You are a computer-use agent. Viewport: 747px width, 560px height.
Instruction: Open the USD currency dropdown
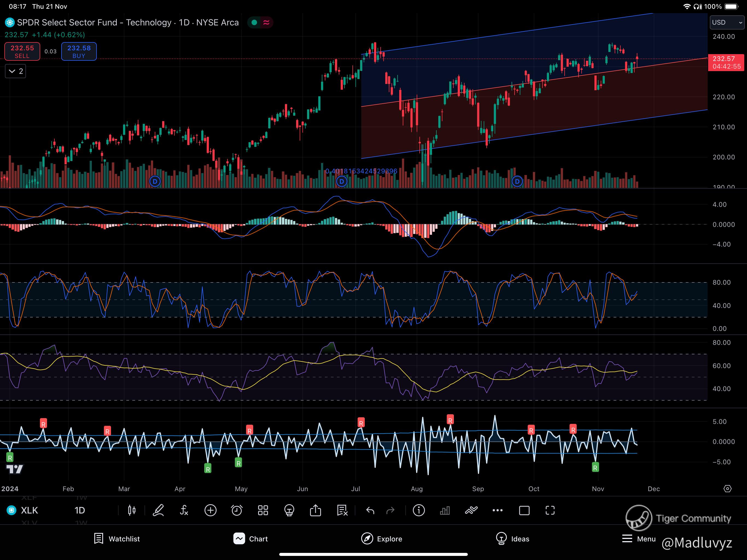(727, 23)
